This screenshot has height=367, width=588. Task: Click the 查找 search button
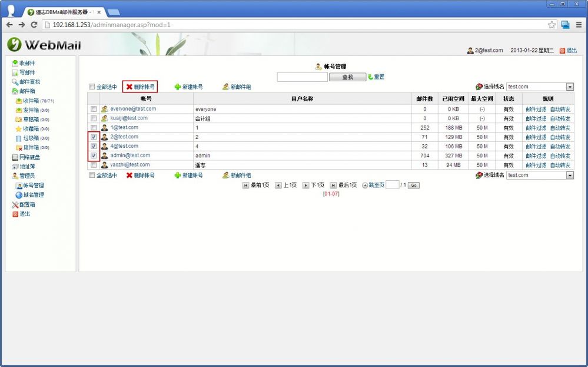click(348, 77)
